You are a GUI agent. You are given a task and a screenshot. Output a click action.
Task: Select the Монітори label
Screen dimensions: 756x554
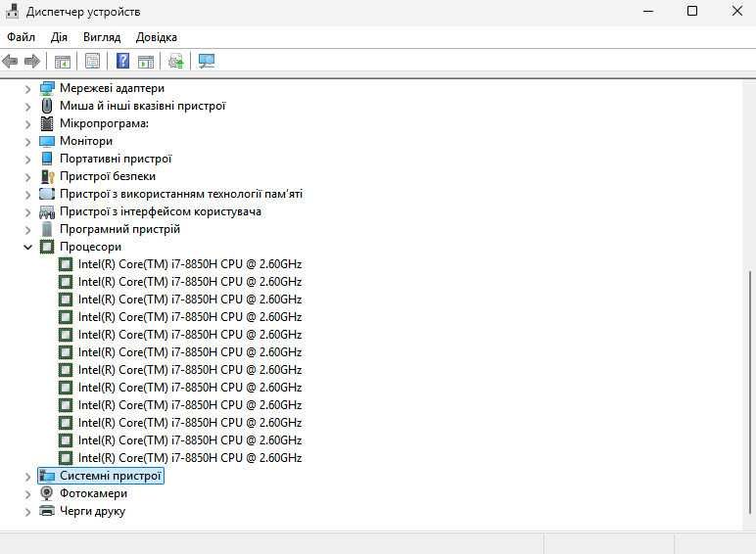click(x=86, y=141)
